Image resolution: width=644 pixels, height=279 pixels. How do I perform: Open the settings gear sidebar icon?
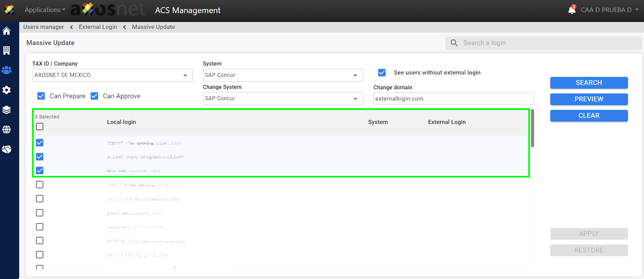[6, 90]
